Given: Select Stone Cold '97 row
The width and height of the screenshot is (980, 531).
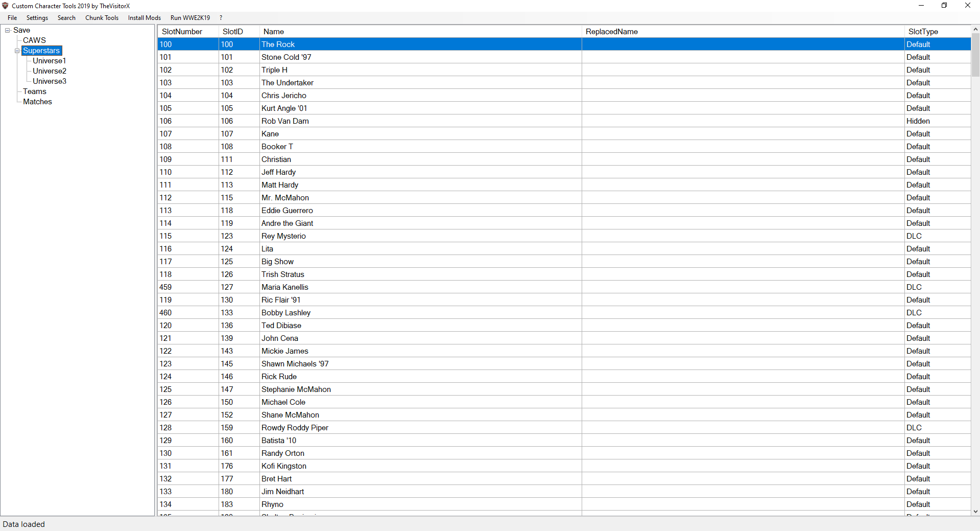Looking at the screenshot, I should click(x=564, y=57).
